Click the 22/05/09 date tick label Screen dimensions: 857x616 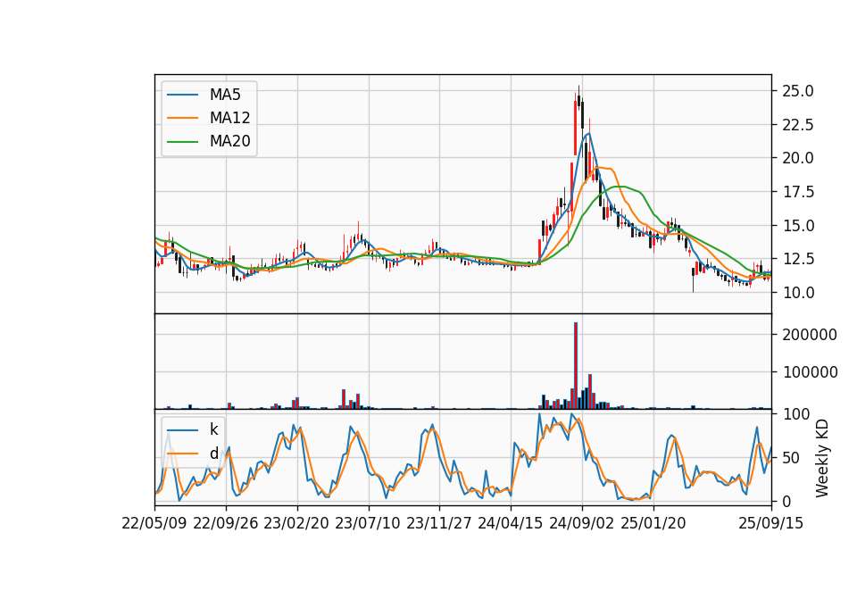coord(154,523)
